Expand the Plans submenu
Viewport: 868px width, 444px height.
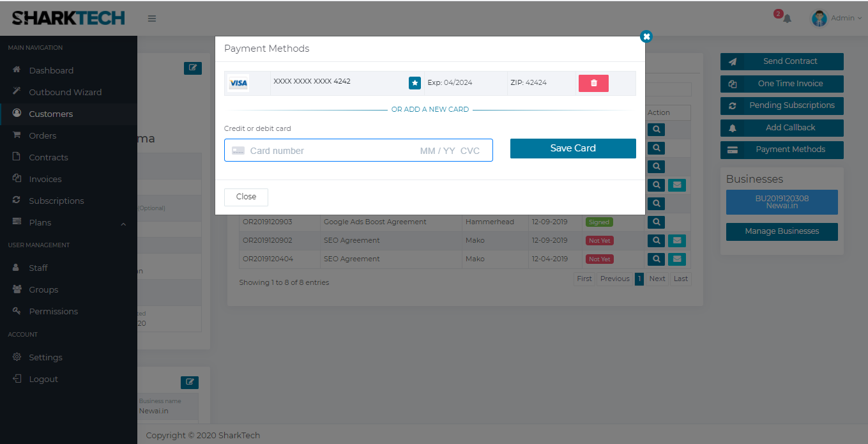pyautogui.click(x=123, y=223)
